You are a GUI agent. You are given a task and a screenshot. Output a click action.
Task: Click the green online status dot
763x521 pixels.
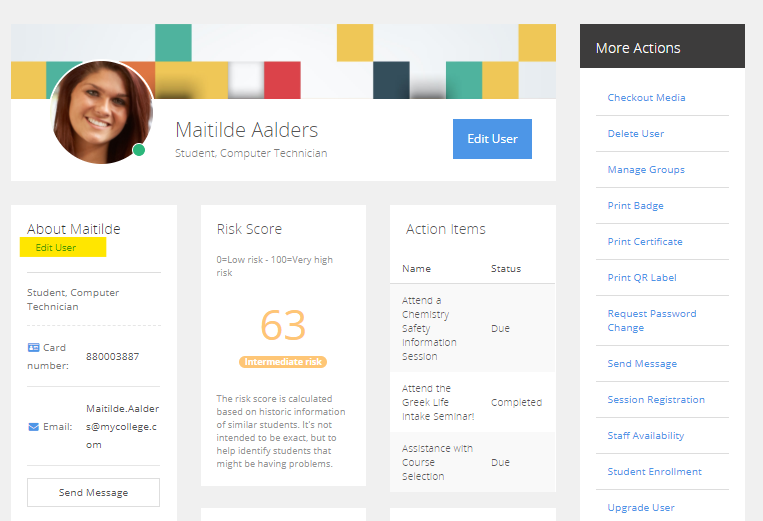pos(139,150)
